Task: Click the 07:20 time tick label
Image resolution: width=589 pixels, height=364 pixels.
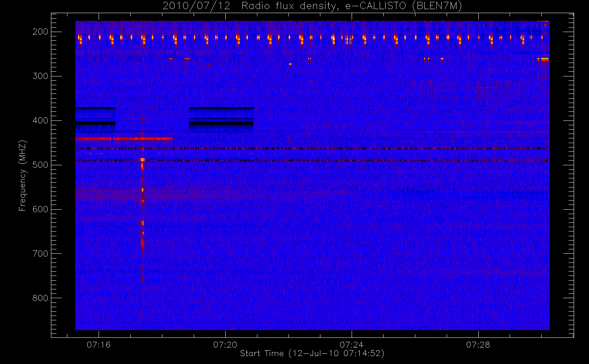Action: pos(225,345)
